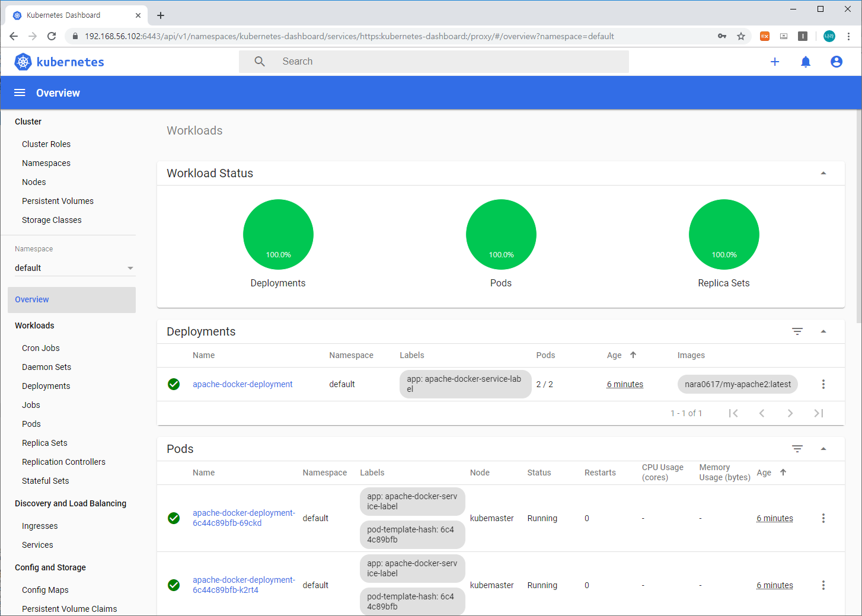Collapse the Deployments card
Screen dimensions: 862x616
pos(823,331)
